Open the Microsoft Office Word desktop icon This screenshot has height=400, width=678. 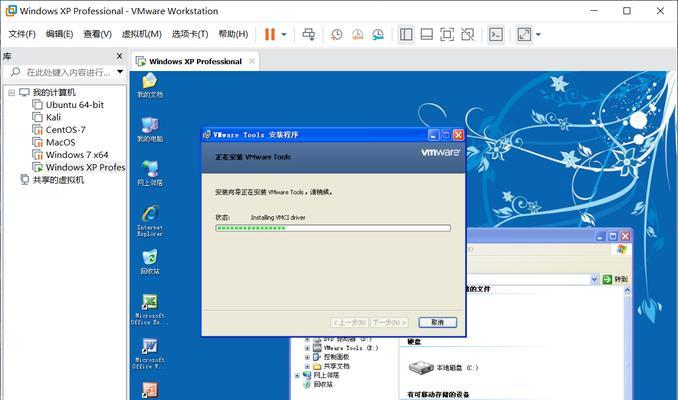(150, 353)
